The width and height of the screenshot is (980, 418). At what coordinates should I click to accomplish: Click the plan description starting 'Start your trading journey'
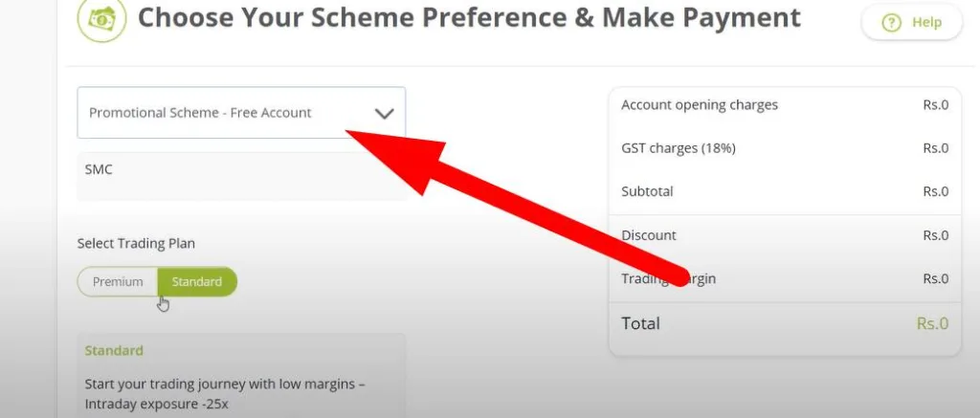pyautogui.click(x=225, y=392)
